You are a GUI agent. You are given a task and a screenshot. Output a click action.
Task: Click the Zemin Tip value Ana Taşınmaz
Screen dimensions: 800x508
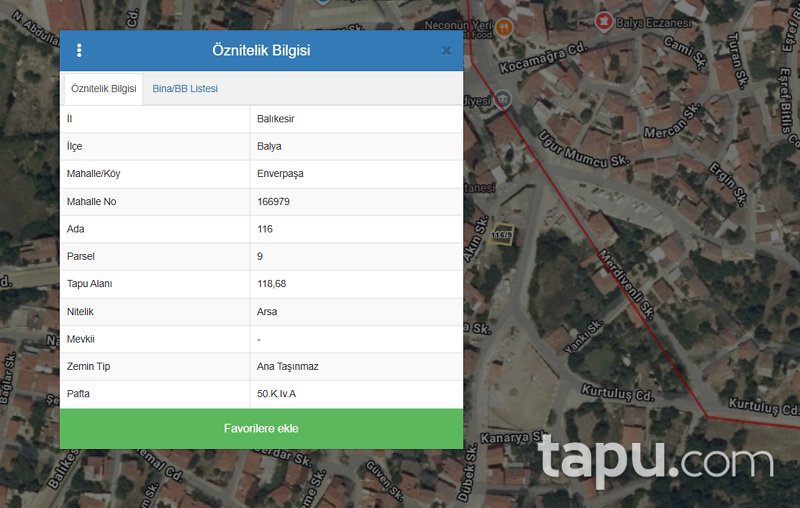click(x=288, y=366)
